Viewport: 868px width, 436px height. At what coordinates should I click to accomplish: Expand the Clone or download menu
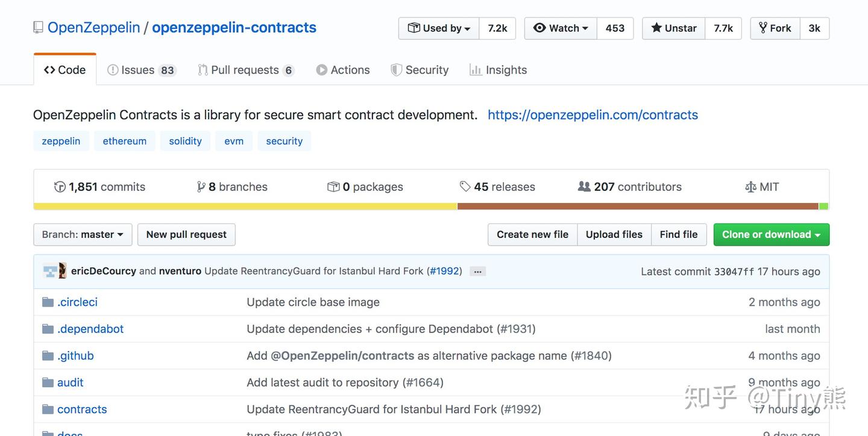click(771, 235)
